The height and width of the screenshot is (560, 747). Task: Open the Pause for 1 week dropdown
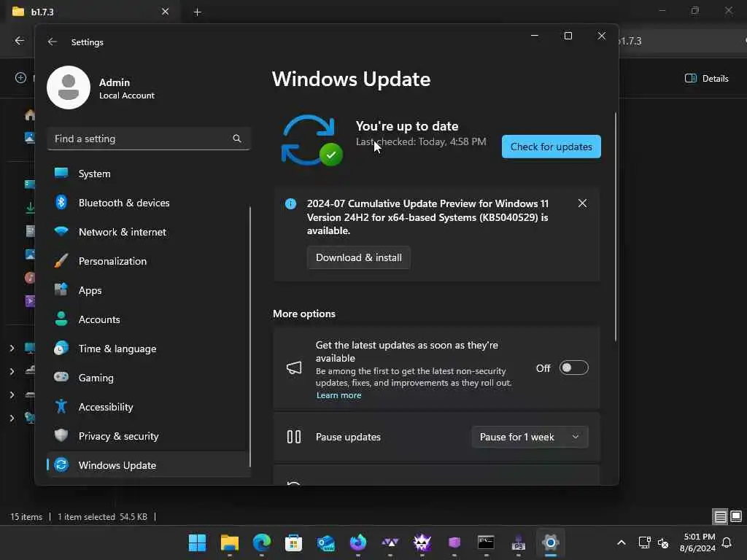(x=530, y=437)
